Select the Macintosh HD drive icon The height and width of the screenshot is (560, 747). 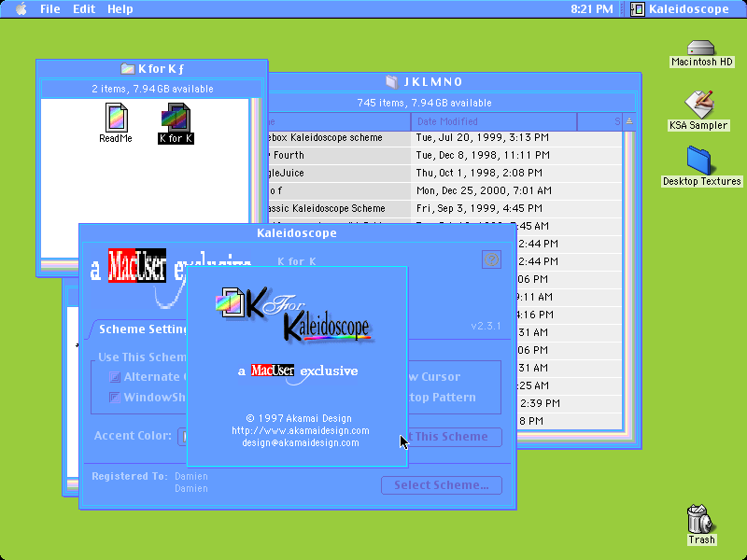coord(701,53)
